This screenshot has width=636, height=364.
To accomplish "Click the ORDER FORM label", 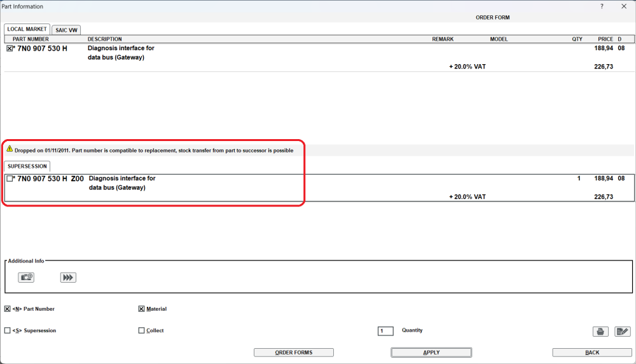I will point(492,17).
